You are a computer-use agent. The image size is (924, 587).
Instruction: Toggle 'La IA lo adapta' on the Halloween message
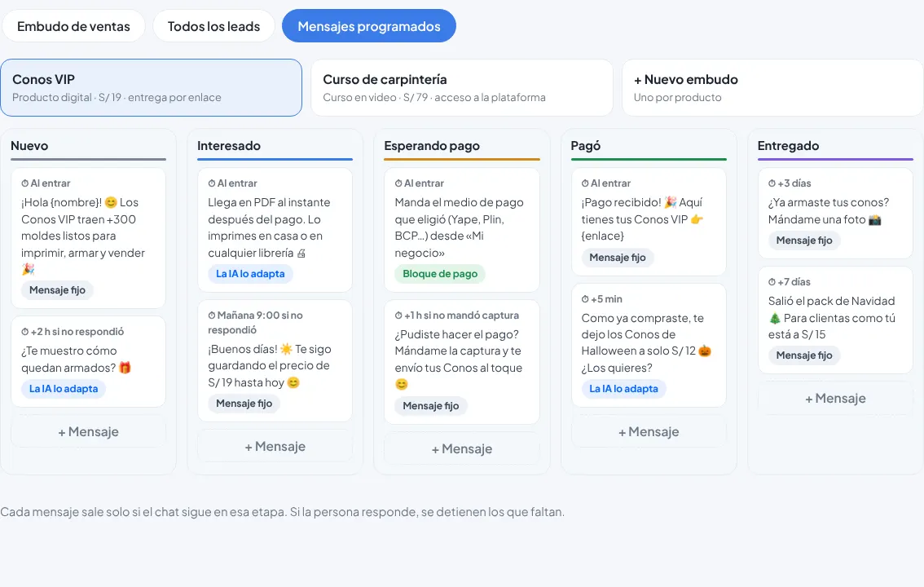click(623, 389)
